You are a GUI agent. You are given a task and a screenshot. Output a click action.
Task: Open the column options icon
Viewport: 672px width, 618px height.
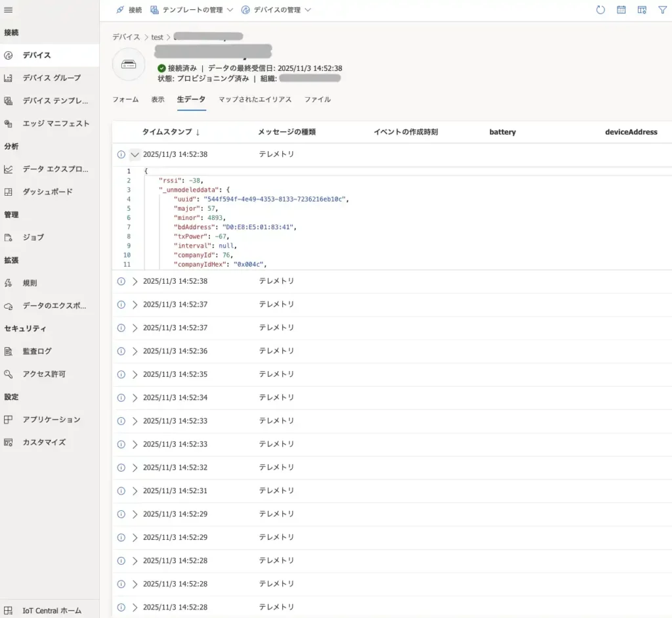[642, 10]
